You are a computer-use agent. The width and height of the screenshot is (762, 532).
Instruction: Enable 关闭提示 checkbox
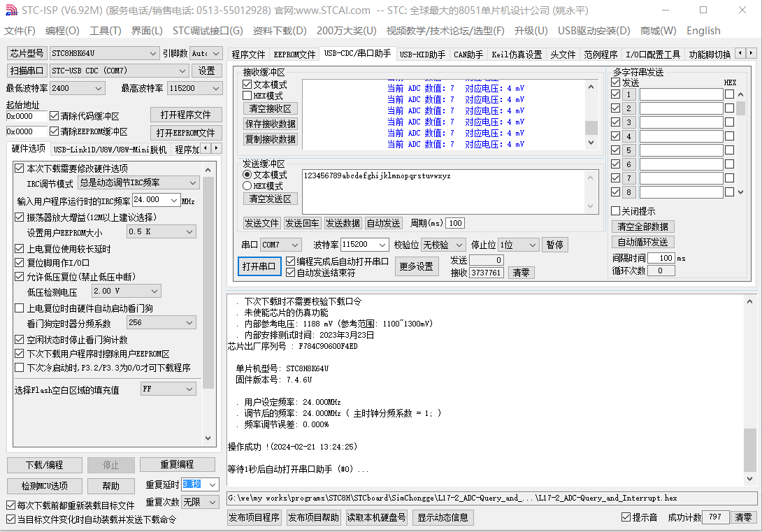615,211
